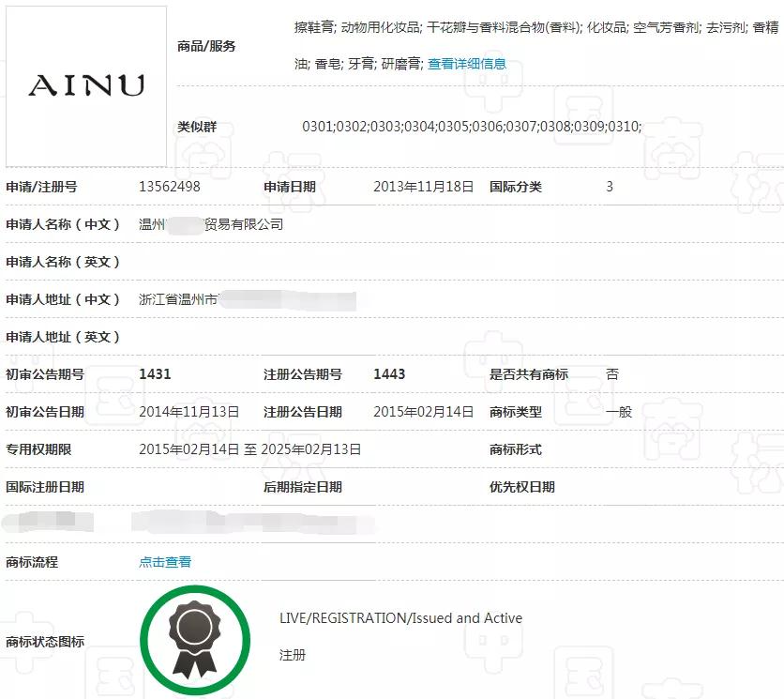
Task: Click the 类似群 label
Action: point(197,127)
